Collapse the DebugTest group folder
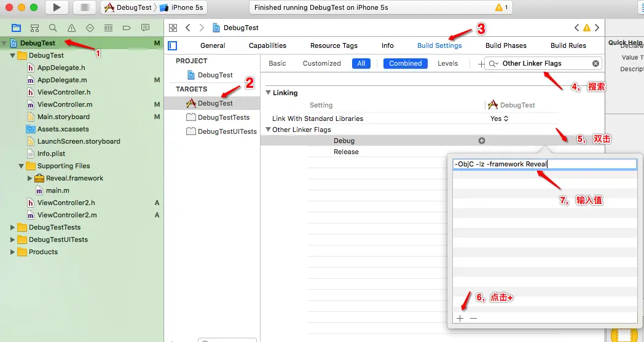Image resolution: width=644 pixels, height=342 pixels. [x=13, y=55]
